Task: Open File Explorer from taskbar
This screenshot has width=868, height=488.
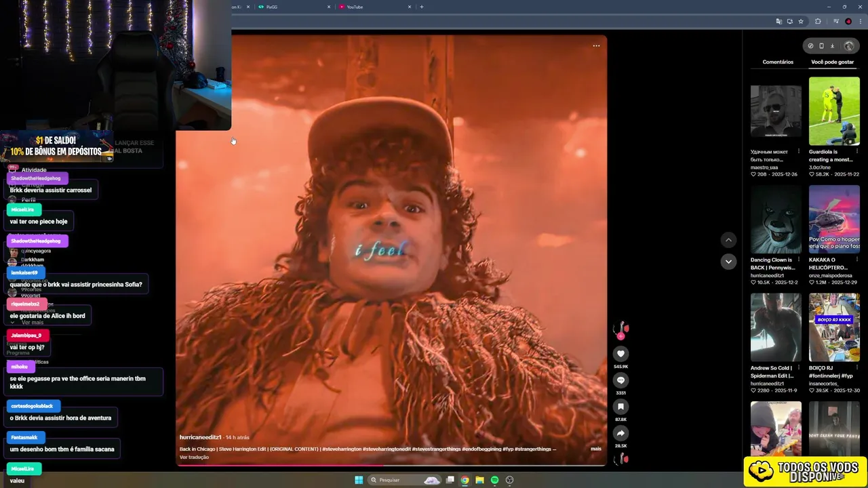Action: (479, 480)
